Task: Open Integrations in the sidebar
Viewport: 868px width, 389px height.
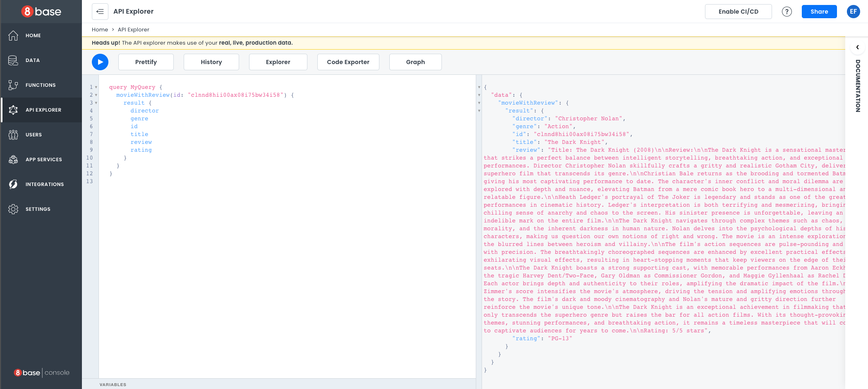Action: [44, 184]
